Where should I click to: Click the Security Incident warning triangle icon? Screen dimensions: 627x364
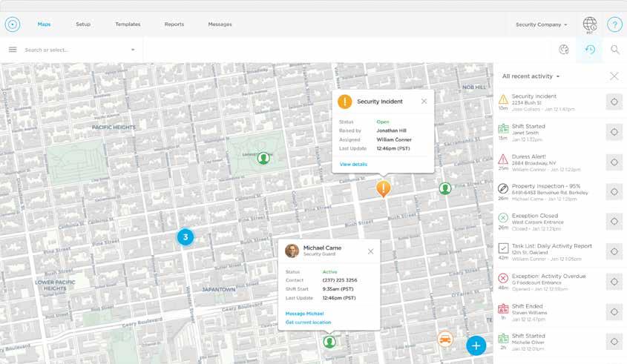(503, 99)
